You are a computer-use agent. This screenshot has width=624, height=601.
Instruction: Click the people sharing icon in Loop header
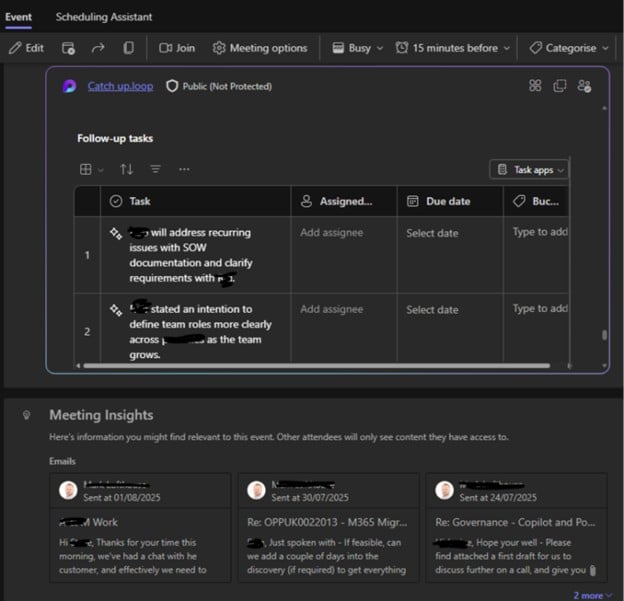click(584, 86)
